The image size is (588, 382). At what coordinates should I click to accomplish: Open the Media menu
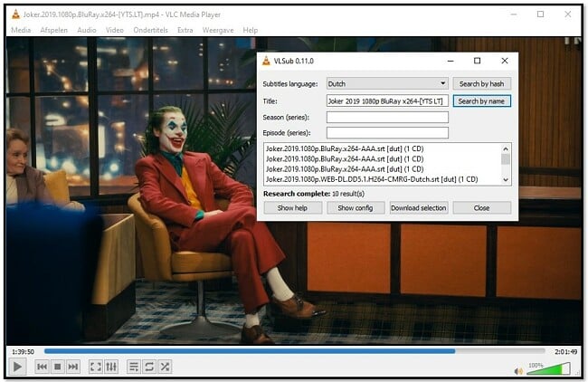(x=21, y=30)
